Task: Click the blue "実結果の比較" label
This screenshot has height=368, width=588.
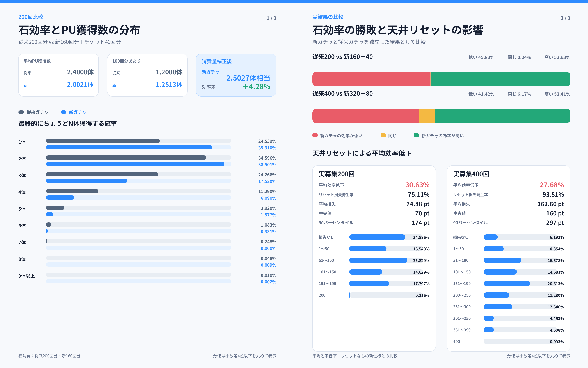Action: coord(328,17)
